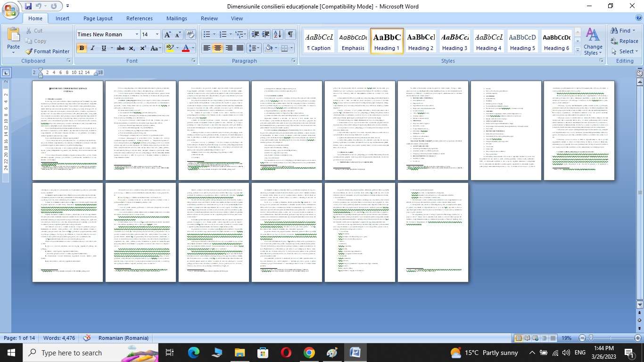
Task: Select the first page thumbnail
Action: coord(67,131)
